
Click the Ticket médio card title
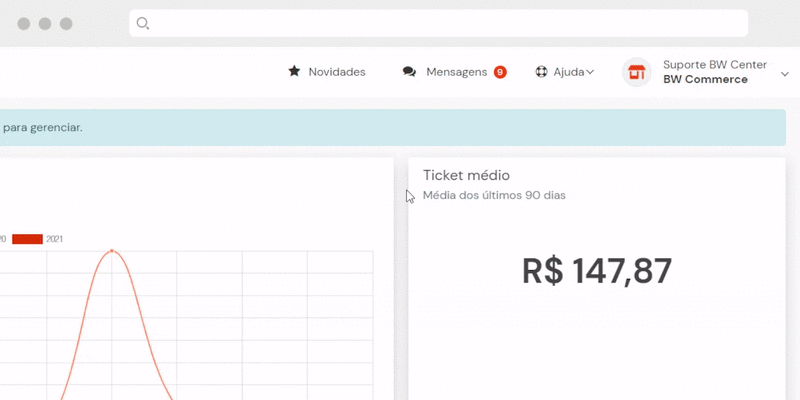(x=466, y=176)
